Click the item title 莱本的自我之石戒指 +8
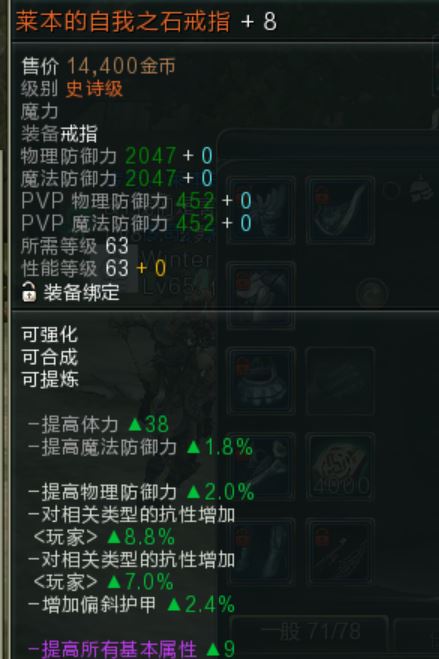Screen dimensions: 439x659 (x=146, y=21)
